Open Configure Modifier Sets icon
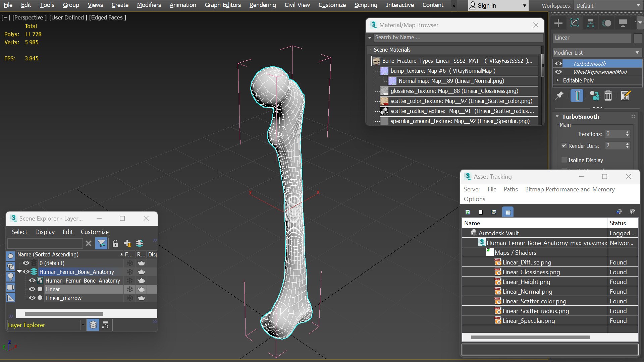Viewport: 644px width, 362px height. click(x=626, y=96)
